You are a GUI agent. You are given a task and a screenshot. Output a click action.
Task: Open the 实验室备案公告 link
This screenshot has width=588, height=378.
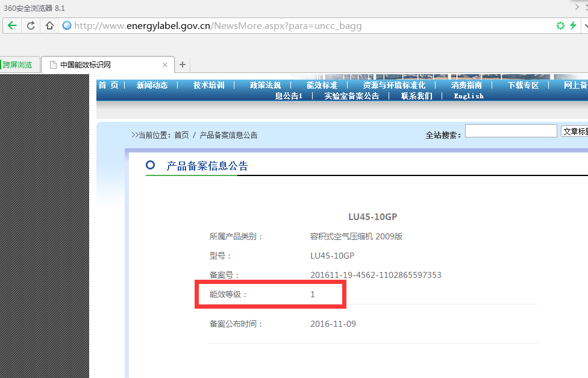click(352, 96)
